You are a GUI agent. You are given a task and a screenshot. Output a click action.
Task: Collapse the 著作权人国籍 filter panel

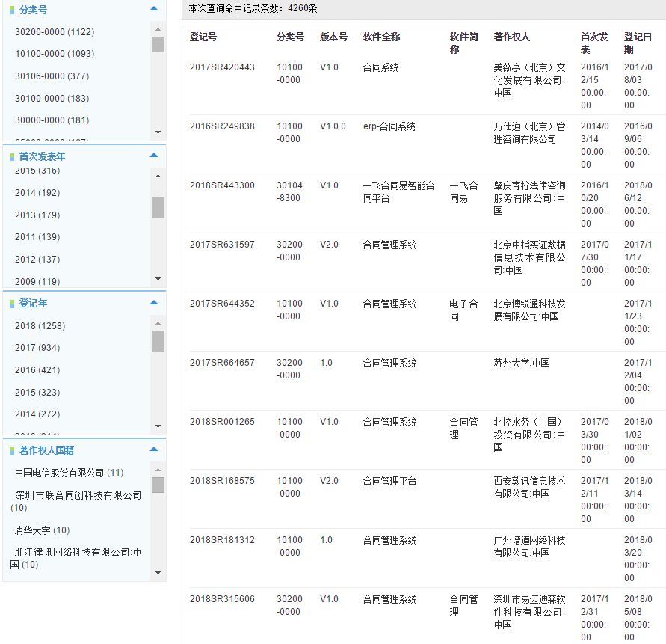pyautogui.click(x=154, y=450)
